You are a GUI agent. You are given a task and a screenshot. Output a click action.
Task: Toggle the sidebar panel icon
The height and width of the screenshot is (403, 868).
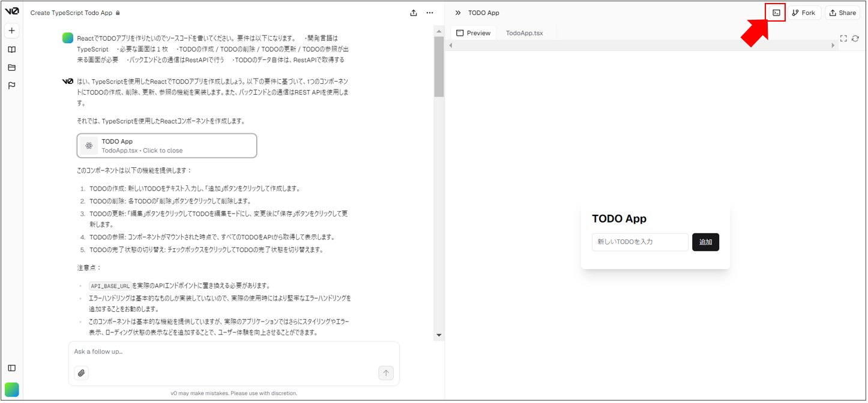point(12,368)
